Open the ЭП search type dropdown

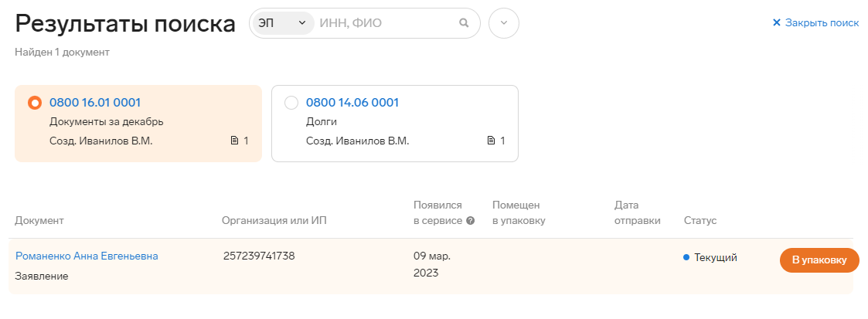(x=283, y=23)
